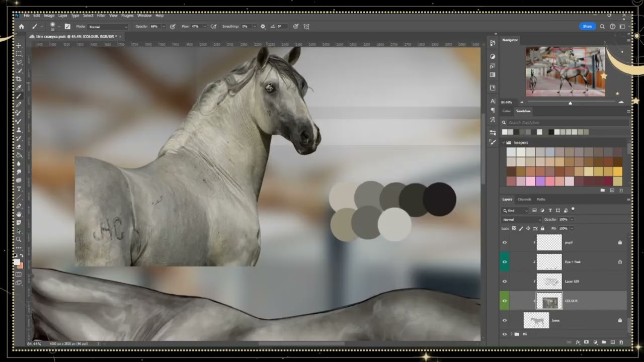This screenshot has width=644, height=362.
Task: Click the foreground color swatch
Action: (x=17, y=262)
